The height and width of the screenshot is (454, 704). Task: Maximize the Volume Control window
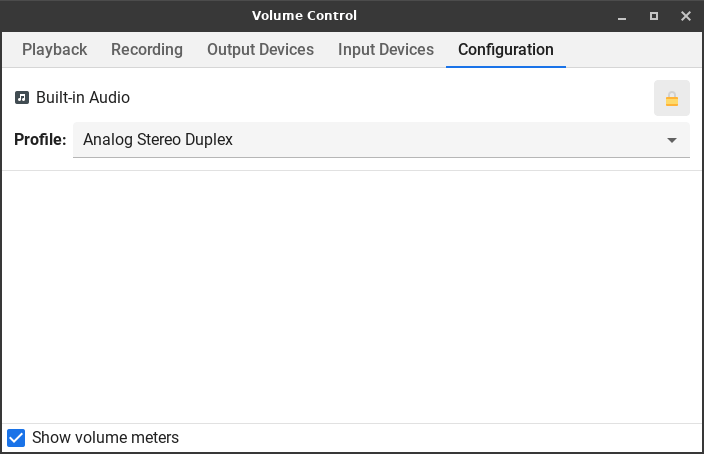pos(654,16)
